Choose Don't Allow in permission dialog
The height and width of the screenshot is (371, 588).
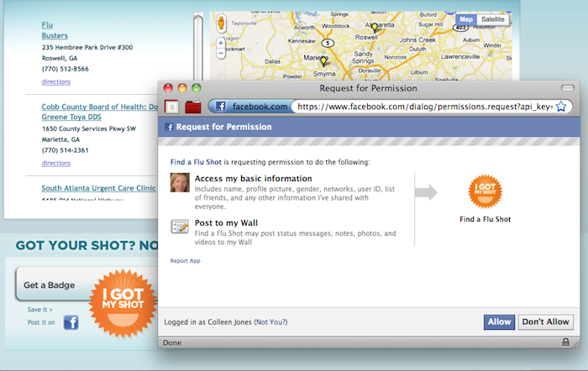click(546, 322)
